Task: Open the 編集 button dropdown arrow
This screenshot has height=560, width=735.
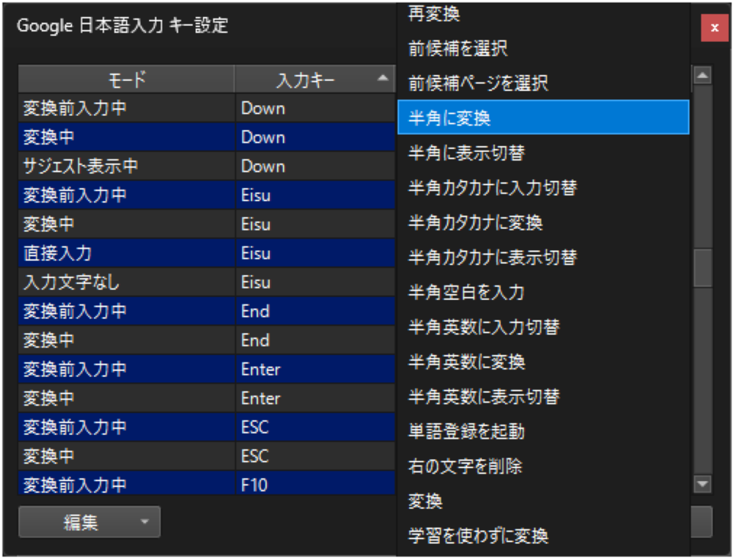Action: point(144,522)
